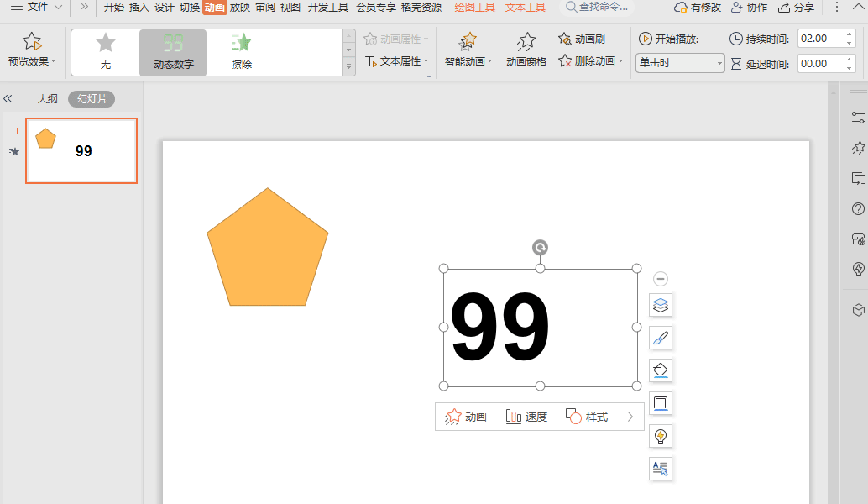Image resolution: width=868 pixels, height=504 pixels.
Task: Click the 持续时间 duration field 02.00
Action: 821,39
